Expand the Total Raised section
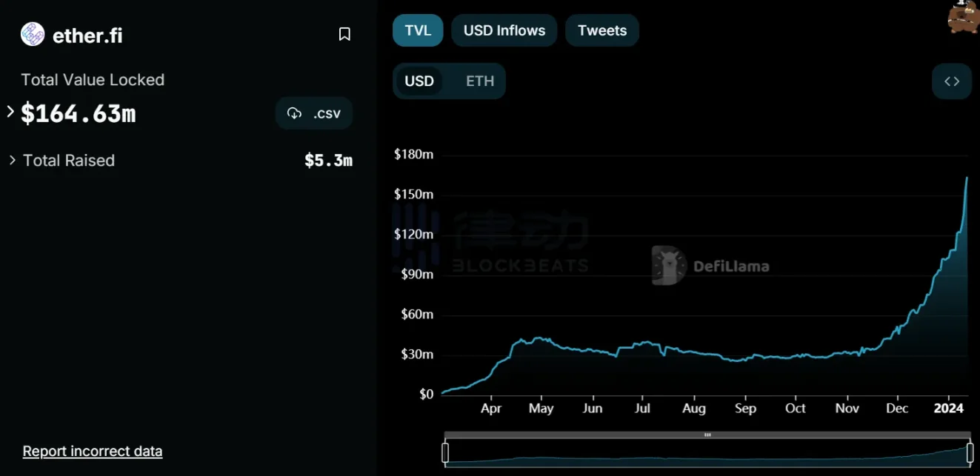This screenshot has width=980, height=476. pos(12,160)
